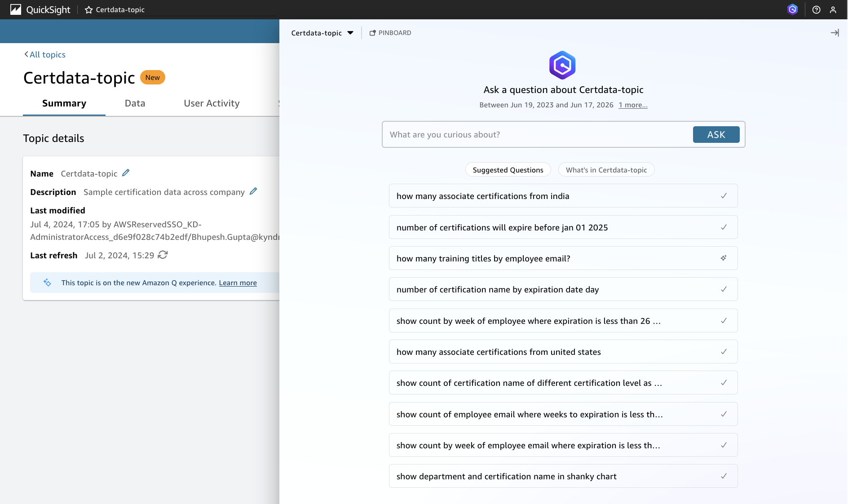Open the user account icon
This screenshot has width=848, height=504.
833,10
